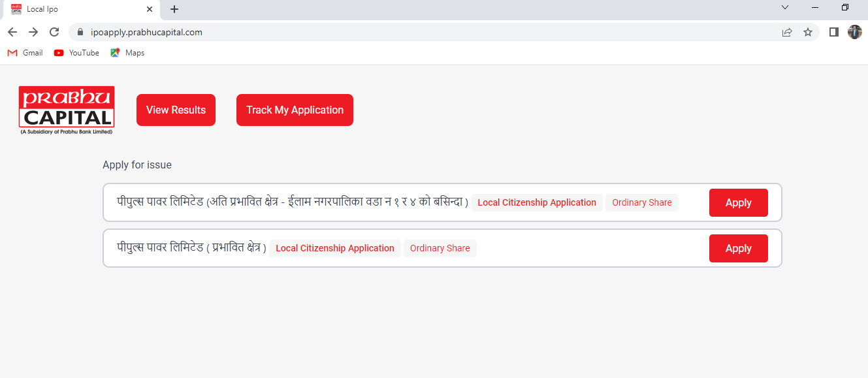
Task: Open the Maps bookmark
Action: tap(127, 53)
